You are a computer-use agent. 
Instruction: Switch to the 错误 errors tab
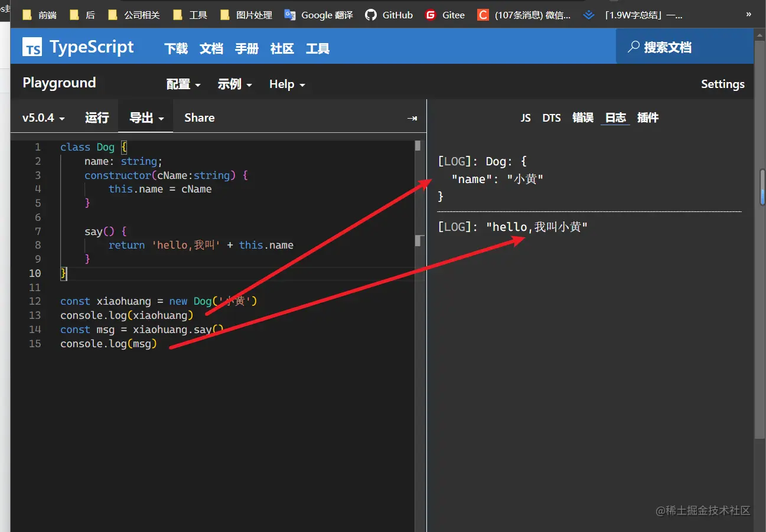(583, 118)
